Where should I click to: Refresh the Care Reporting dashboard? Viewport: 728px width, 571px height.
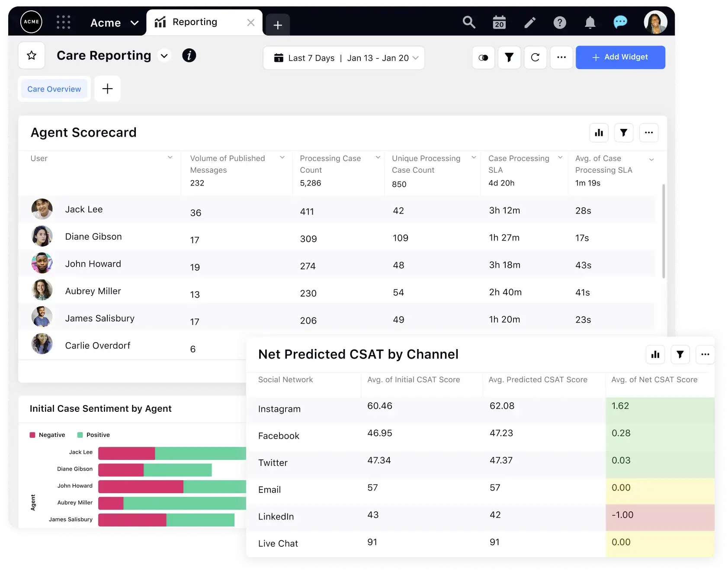[536, 57]
